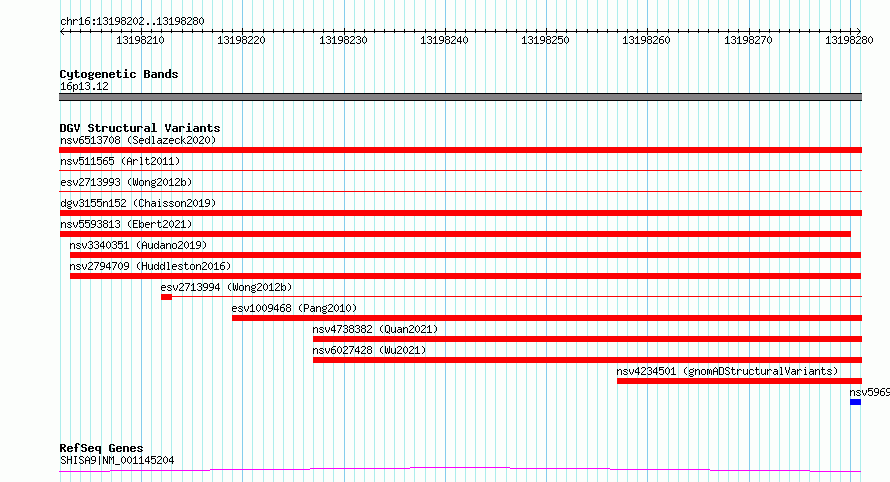Select the esv1009468 (Pang2010) variant label
The image size is (890, 482).
294,308
